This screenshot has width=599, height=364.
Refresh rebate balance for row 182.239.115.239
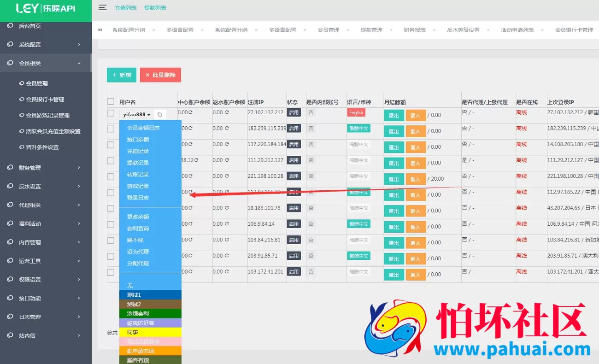[227, 129]
